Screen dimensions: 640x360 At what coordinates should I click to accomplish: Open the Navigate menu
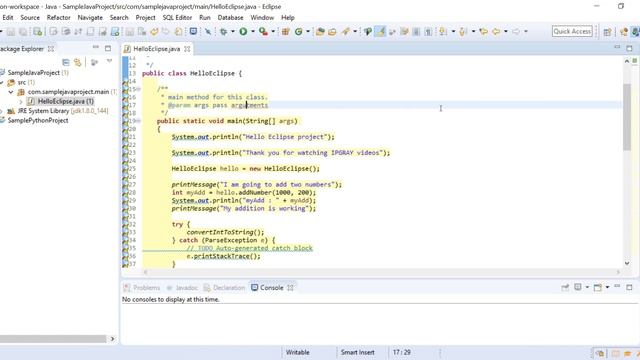(x=90, y=18)
